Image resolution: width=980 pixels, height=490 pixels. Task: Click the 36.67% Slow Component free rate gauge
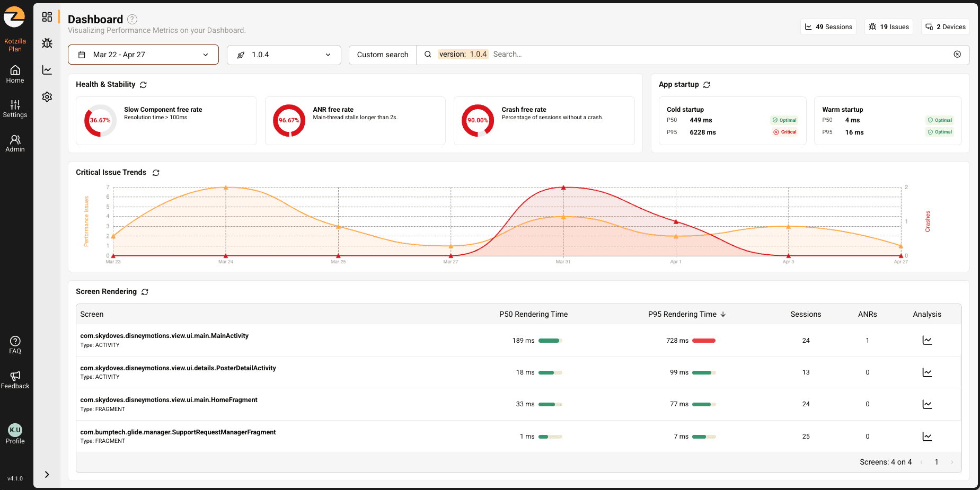[x=100, y=120]
